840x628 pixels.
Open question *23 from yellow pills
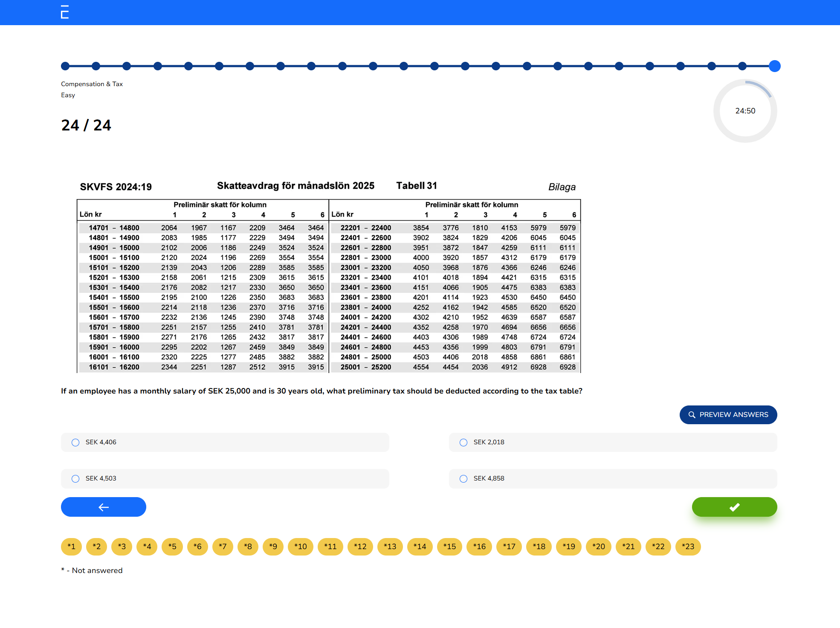point(688,547)
